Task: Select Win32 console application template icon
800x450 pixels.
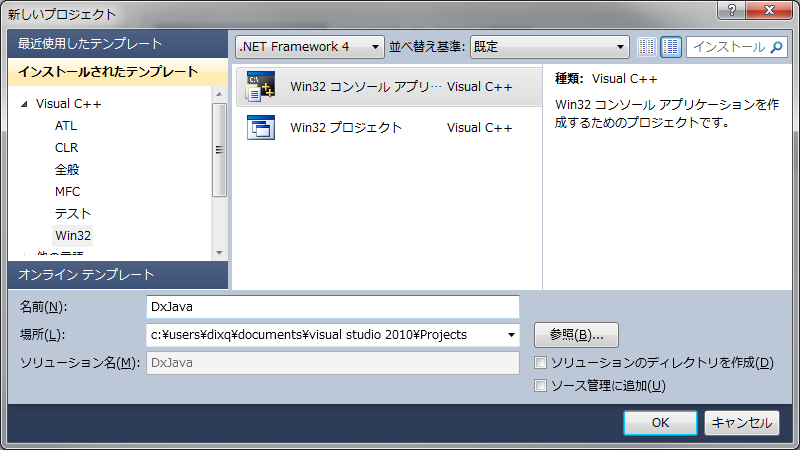Action: pos(261,86)
